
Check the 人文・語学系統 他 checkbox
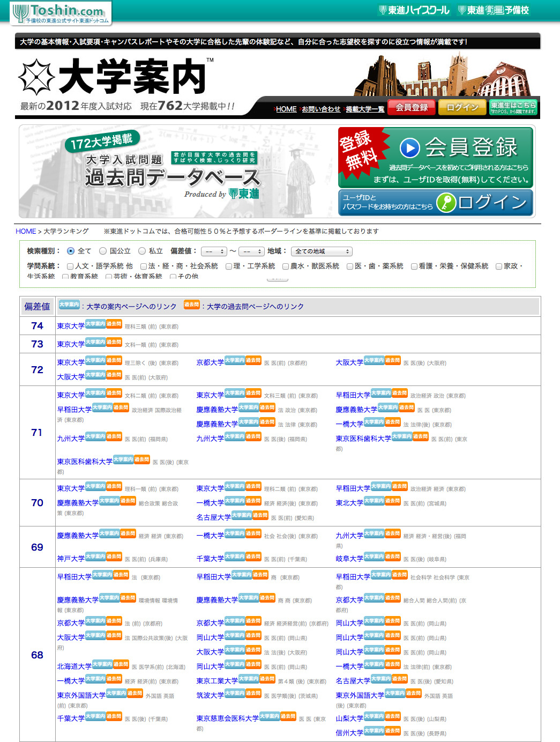pyautogui.click(x=70, y=266)
